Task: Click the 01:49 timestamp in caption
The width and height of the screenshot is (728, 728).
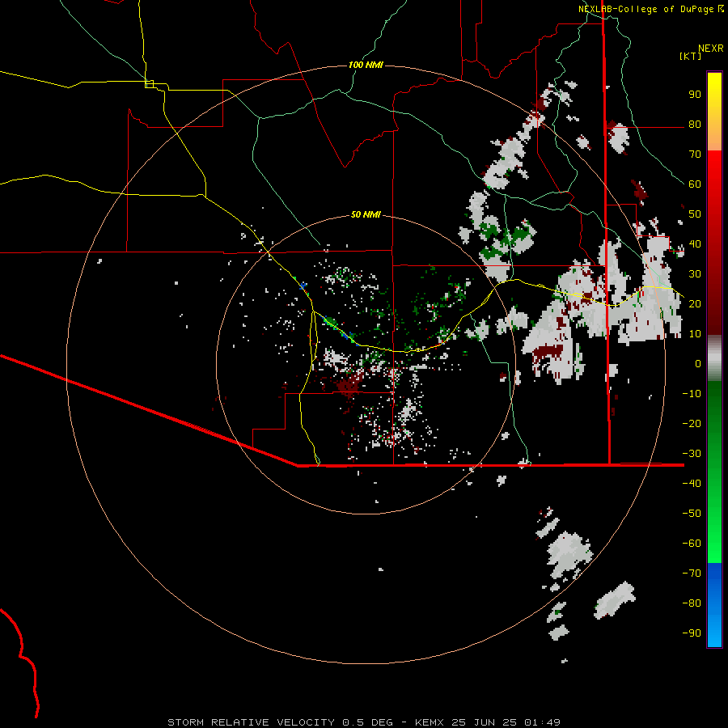Action: (x=542, y=722)
